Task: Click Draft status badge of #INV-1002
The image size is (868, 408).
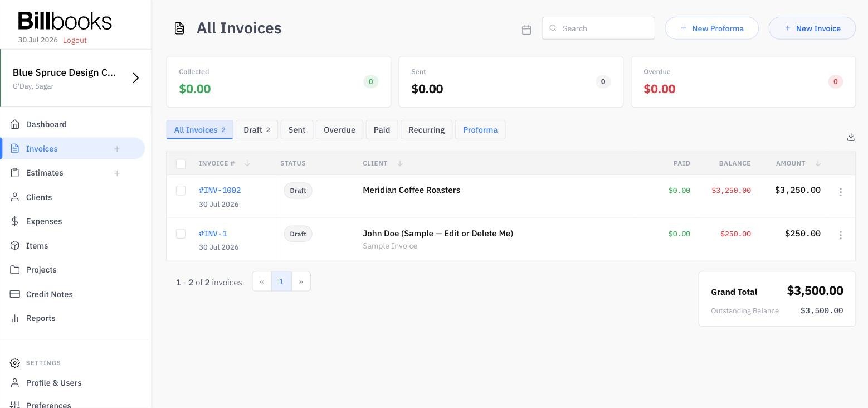Action: tap(298, 191)
